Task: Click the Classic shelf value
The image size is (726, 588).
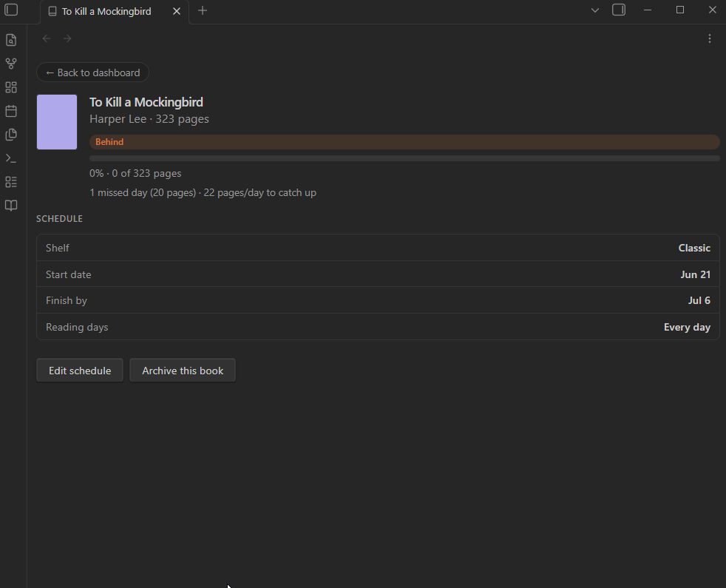Action: coord(694,248)
